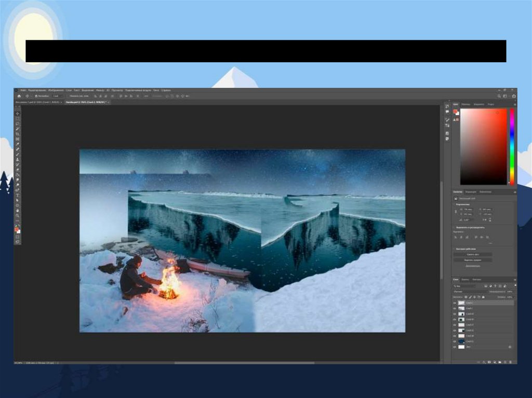Create a new layer icon

click(505, 362)
